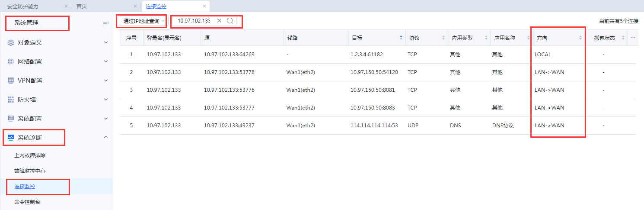The image size is (644, 210).
Task: Select source 10.97.102.133:49237 cell
Action: pyautogui.click(x=229, y=126)
